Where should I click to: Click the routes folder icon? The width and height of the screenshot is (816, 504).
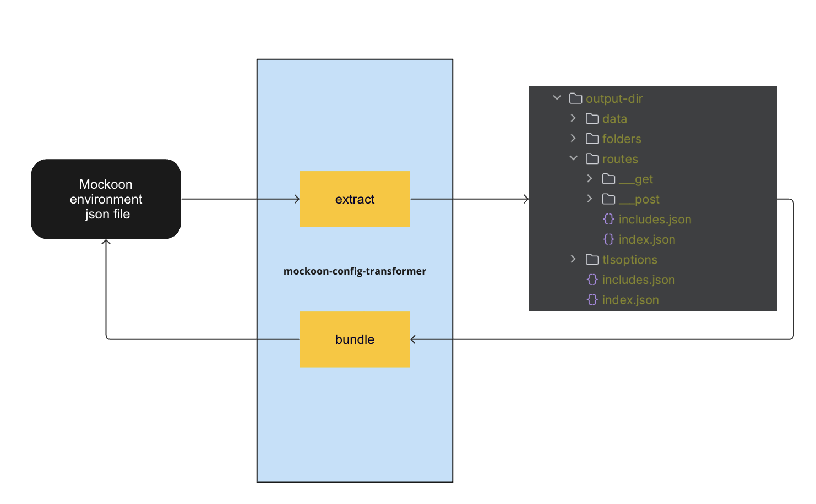click(x=592, y=159)
